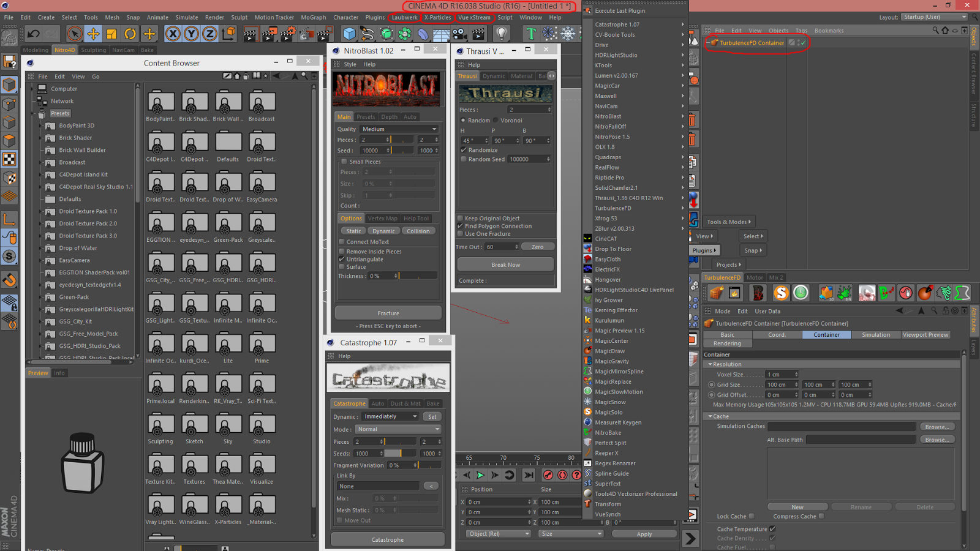Image resolution: width=980 pixels, height=551 pixels.
Task: Click the Catastrophe button at the bottom
Action: 388,539
